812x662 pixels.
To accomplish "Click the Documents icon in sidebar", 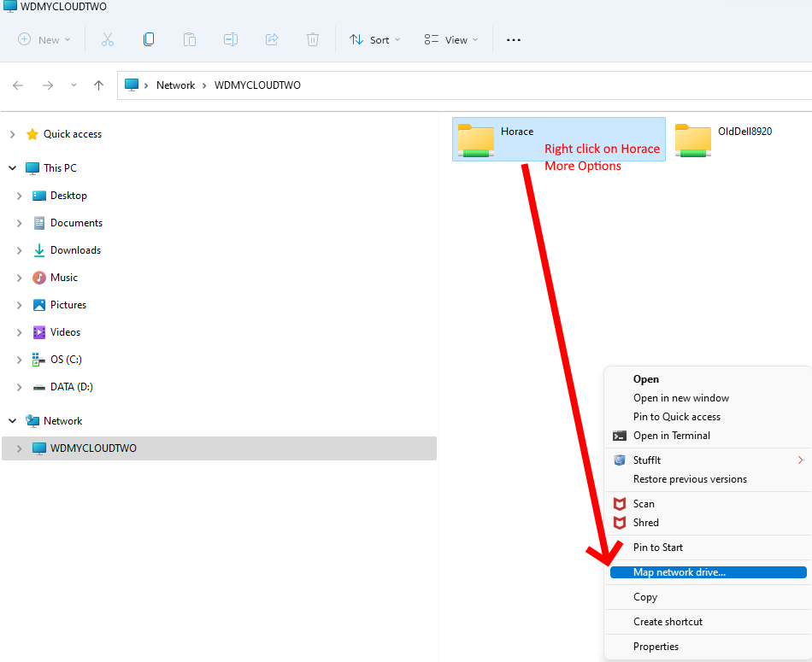I will coord(38,223).
